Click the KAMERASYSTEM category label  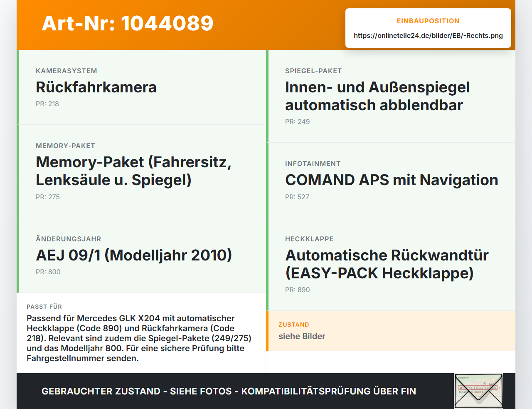(66, 71)
